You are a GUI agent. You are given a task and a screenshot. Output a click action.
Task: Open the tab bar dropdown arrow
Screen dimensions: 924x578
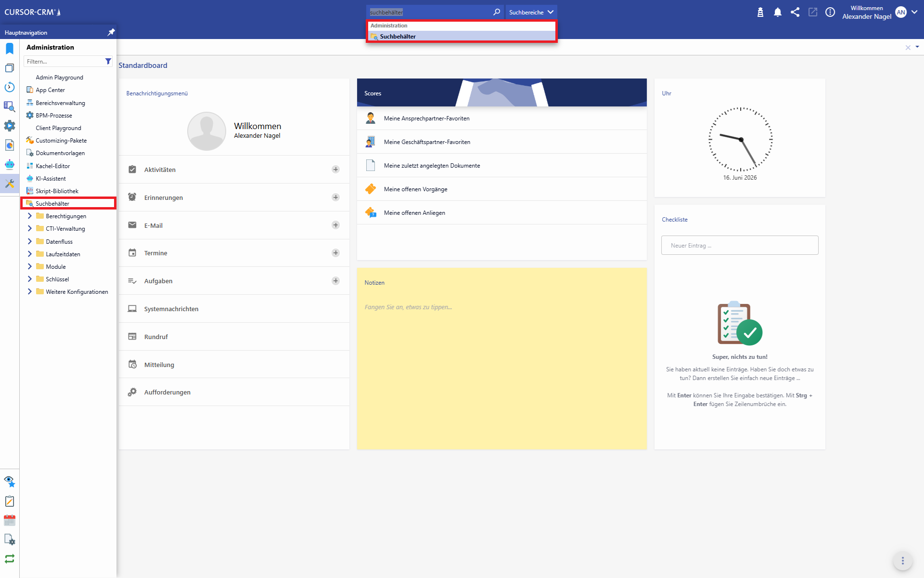click(x=917, y=47)
